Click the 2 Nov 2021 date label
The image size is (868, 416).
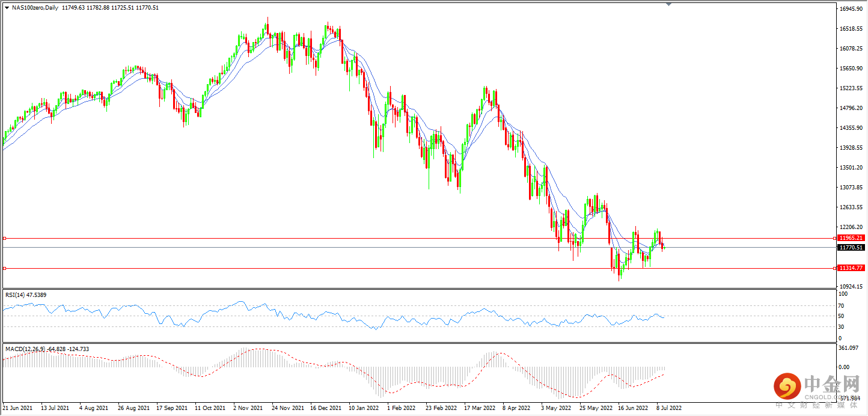249,408
